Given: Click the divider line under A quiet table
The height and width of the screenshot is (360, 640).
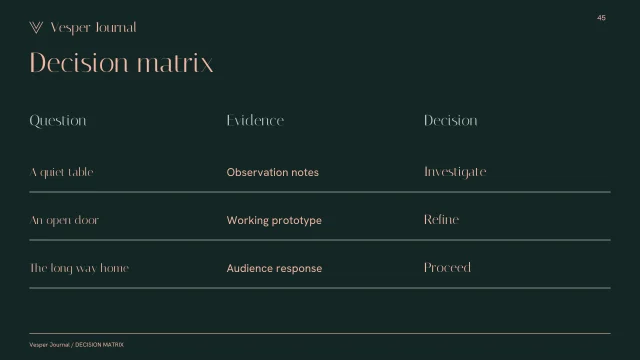Looking at the screenshot, I should coord(320,192).
